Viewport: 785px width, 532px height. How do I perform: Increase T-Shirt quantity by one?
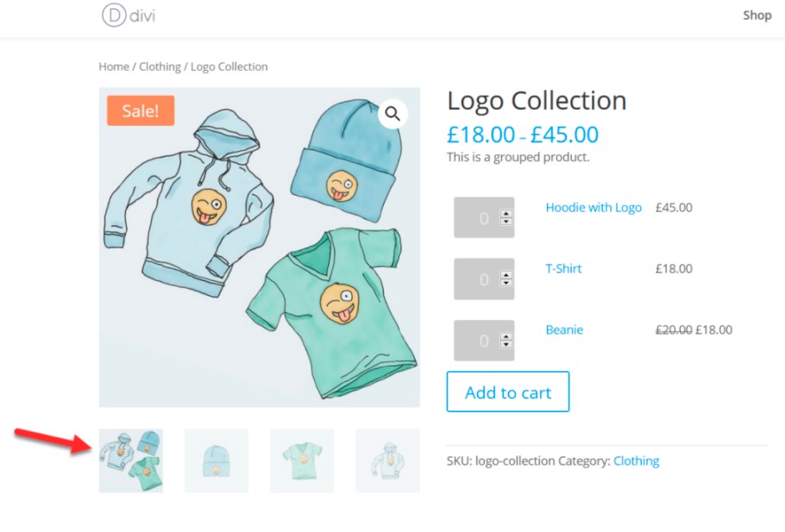pos(506,275)
